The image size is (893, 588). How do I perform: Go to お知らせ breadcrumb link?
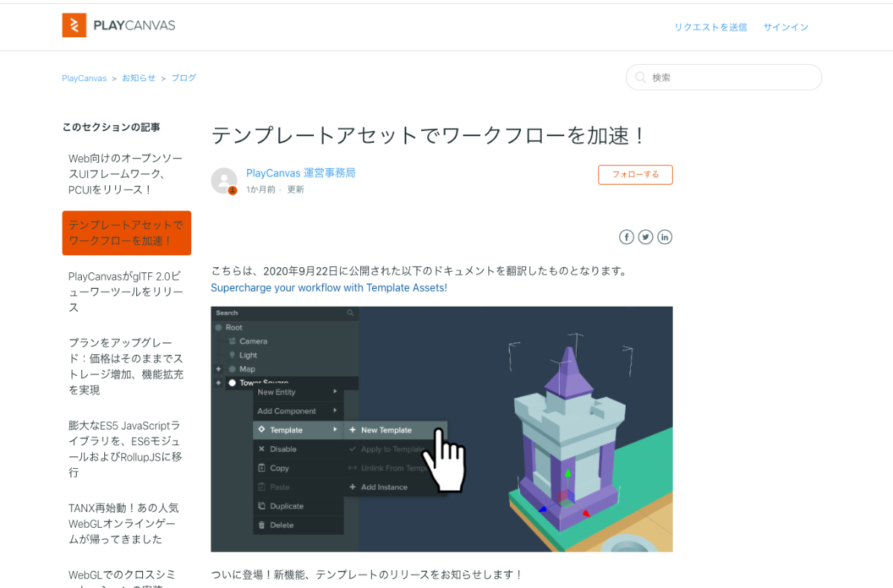(139, 78)
